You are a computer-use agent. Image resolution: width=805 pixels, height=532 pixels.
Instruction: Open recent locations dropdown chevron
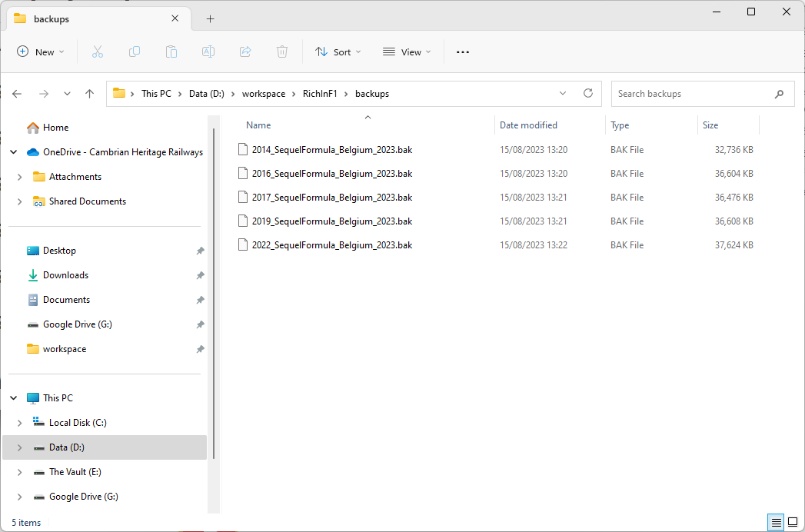coord(67,94)
